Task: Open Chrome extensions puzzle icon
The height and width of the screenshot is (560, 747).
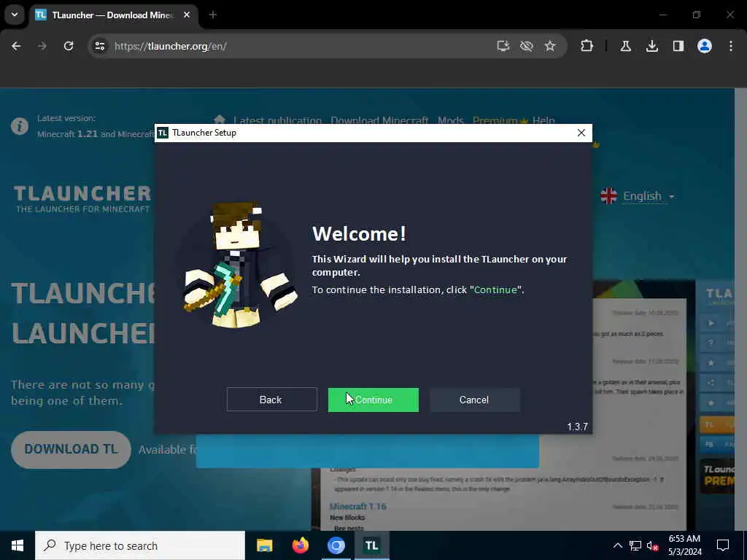Action: (587, 46)
